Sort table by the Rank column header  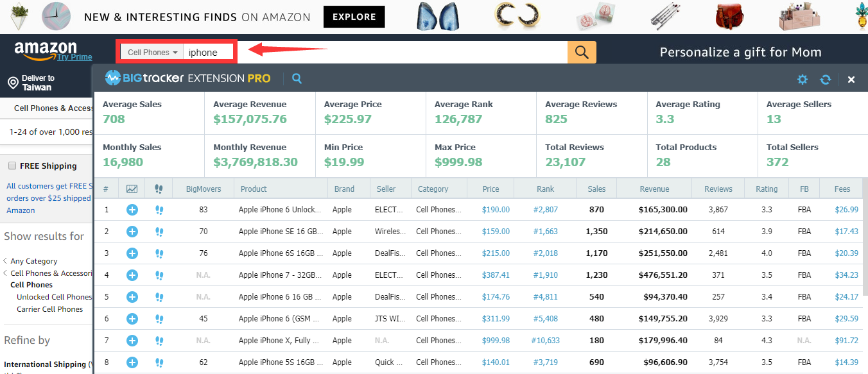[x=546, y=189]
